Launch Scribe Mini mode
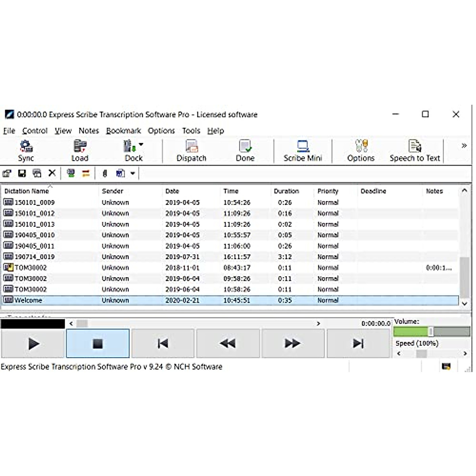This screenshot has height=476, width=476. coord(303,151)
